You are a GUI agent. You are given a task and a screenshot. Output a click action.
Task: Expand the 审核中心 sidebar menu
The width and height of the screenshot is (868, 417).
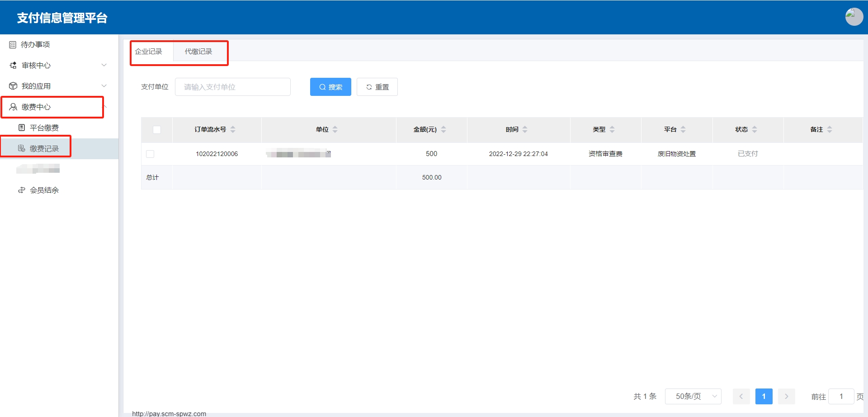point(59,65)
